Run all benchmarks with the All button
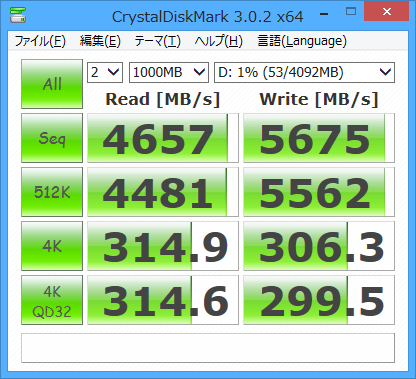Viewport: 416px width, 379px height. click(52, 84)
